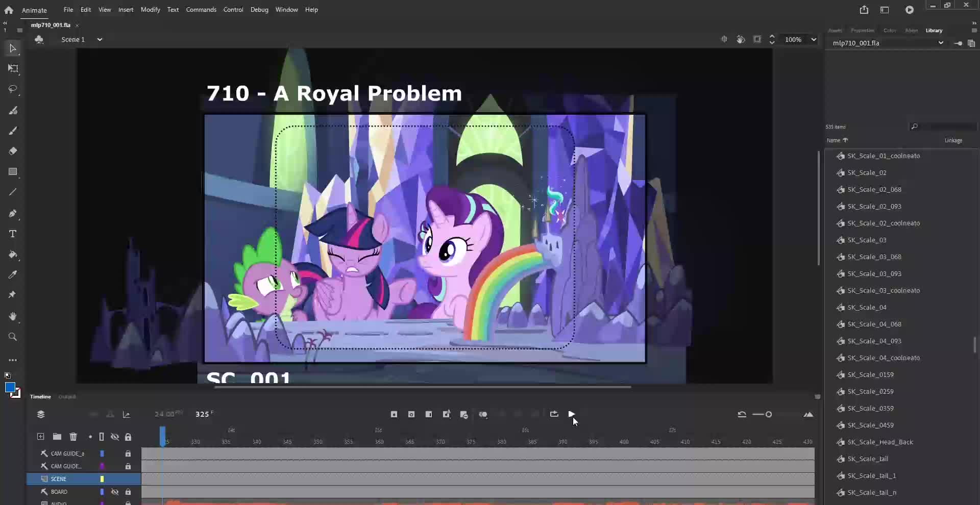Image resolution: width=980 pixels, height=505 pixels.
Task: Select the Zoom tool
Action: click(13, 337)
